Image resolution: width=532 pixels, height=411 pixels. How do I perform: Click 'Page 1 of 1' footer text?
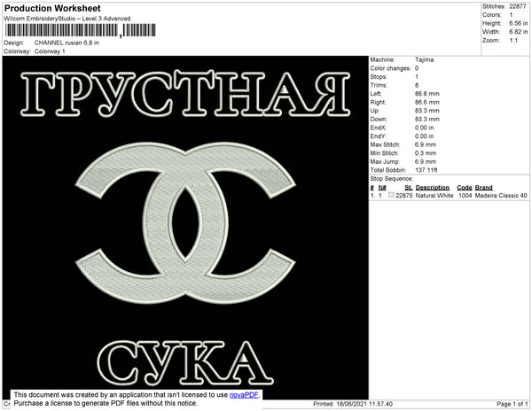pyautogui.click(x=512, y=404)
